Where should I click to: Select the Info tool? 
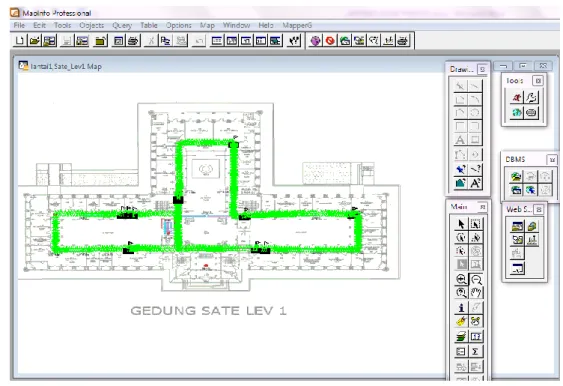[x=461, y=307]
